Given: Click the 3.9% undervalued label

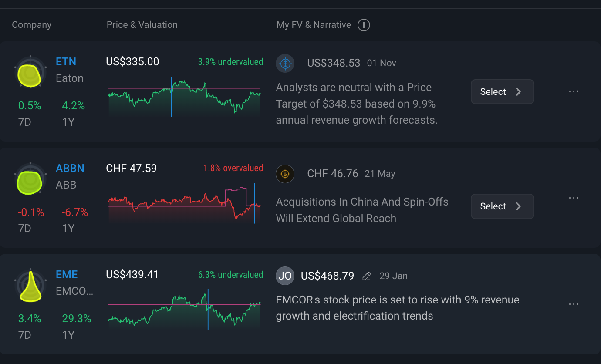Looking at the screenshot, I should coord(230,62).
